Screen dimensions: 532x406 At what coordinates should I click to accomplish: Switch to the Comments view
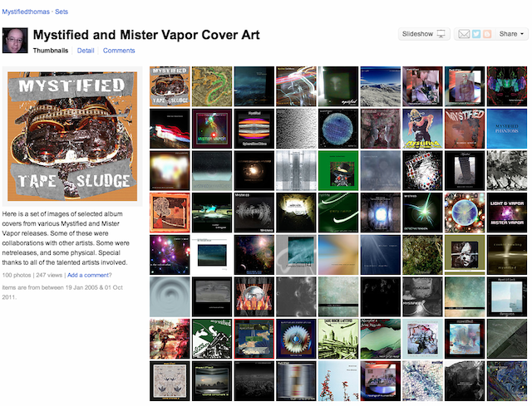tap(119, 51)
